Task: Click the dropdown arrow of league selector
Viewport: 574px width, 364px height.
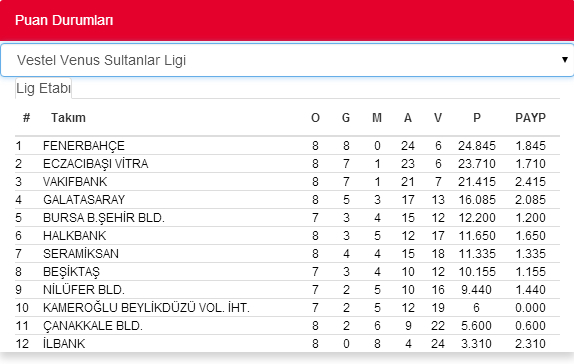Action: coord(565,60)
